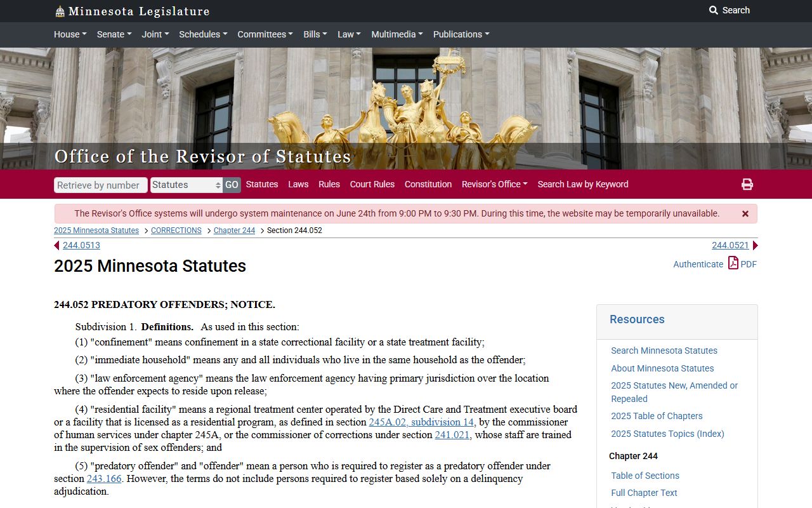Open the Committees dropdown

(x=265, y=34)
